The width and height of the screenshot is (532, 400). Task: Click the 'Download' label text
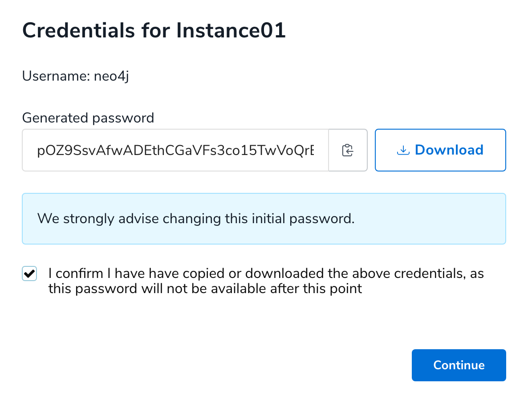449,150
